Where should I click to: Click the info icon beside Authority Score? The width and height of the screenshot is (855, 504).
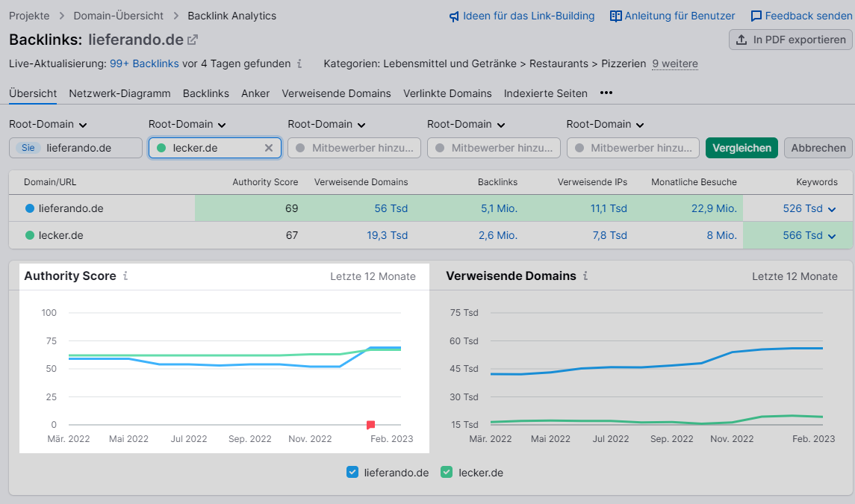coord(125,276)
